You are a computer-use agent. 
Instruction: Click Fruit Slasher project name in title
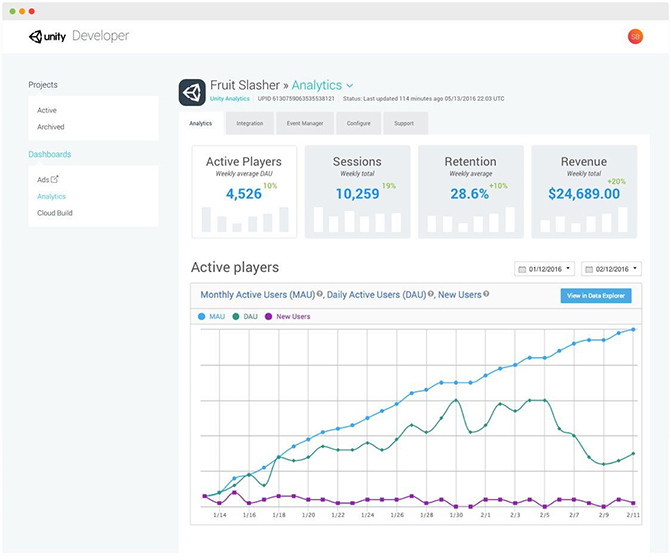click(245, 85)
